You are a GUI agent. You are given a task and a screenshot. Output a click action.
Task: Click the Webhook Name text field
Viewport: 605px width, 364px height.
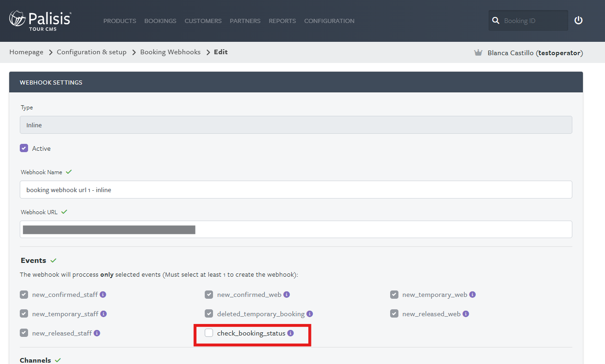(x=296, y=190)
